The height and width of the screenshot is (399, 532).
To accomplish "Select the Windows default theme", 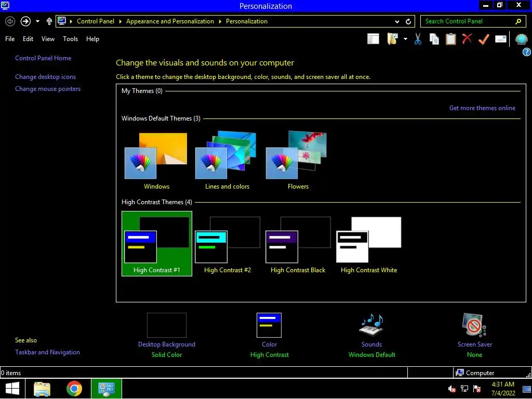I will 156,161.
